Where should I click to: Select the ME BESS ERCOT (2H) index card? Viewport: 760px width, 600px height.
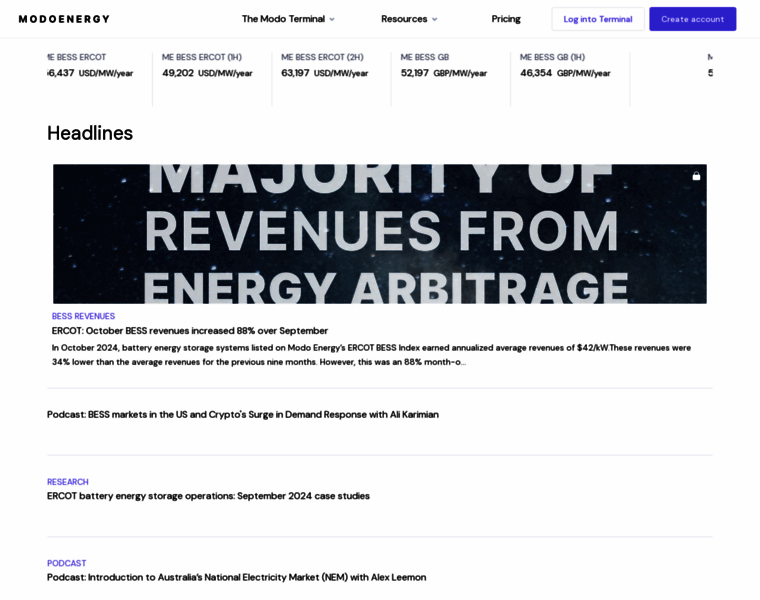pos(332,79)
